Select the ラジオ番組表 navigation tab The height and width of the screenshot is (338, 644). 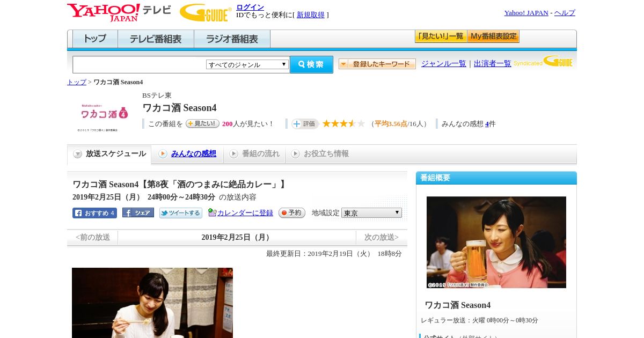tap(232, 39)
